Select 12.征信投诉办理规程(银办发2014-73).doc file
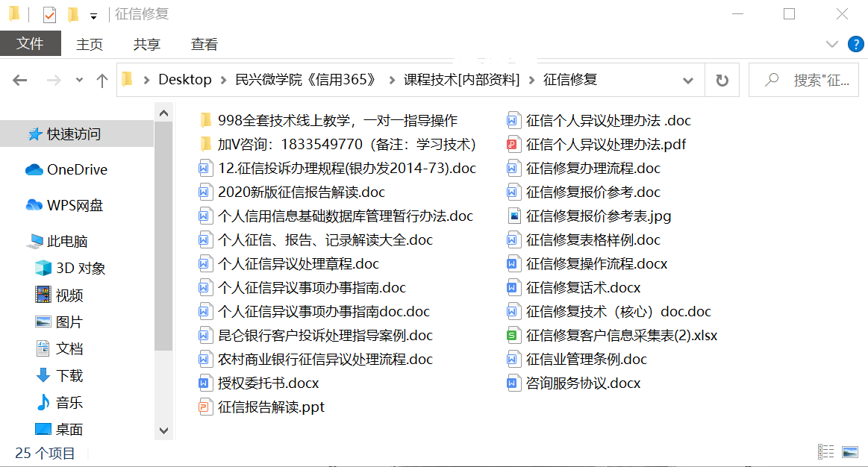This screenshot has width=868, height=467. [x=337, y=168]
